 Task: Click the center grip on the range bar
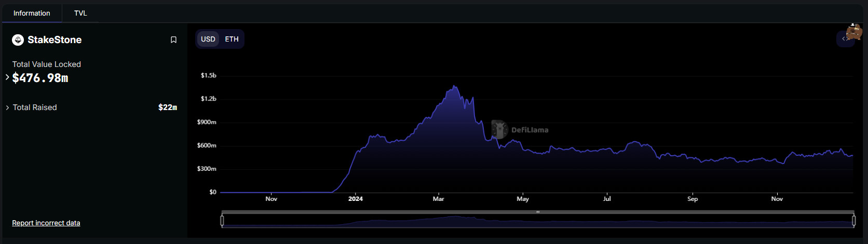click(538, 212)
